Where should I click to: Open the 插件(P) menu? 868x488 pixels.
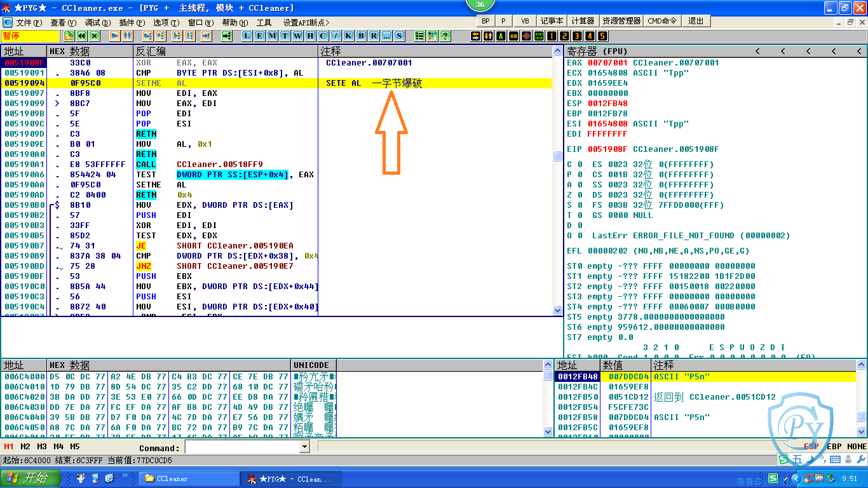pos(132,22)
